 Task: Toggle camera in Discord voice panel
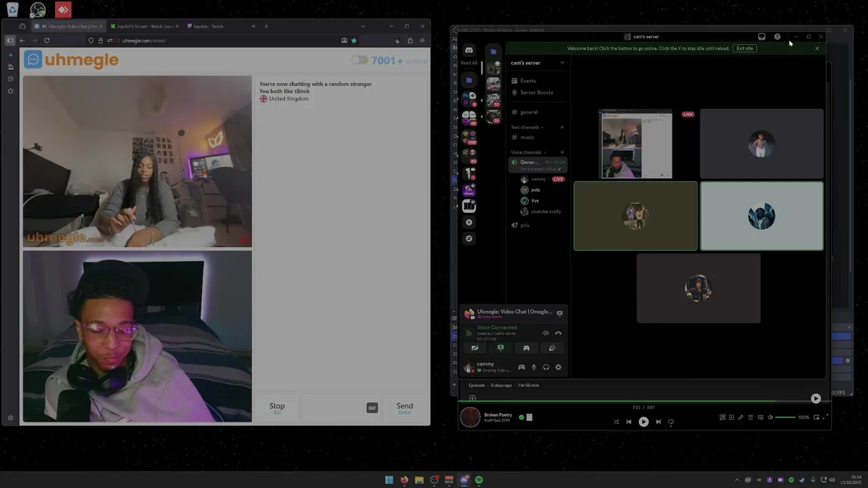coord(475,348)
